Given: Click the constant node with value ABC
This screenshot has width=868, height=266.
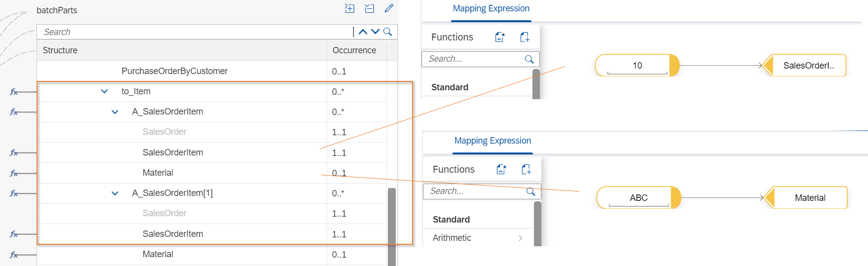Looking at the screenshot, I should (x=639, y=197).
